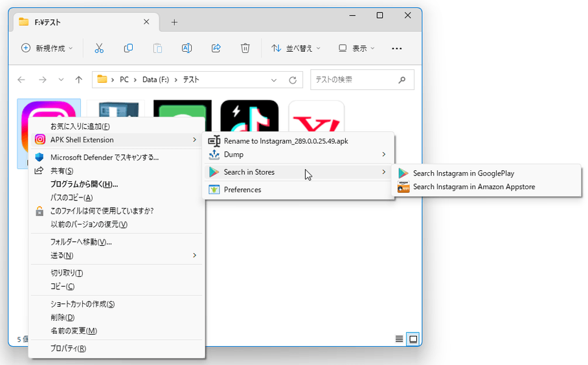Choose Search Instagram in GooglePlay

coord(486,173)
